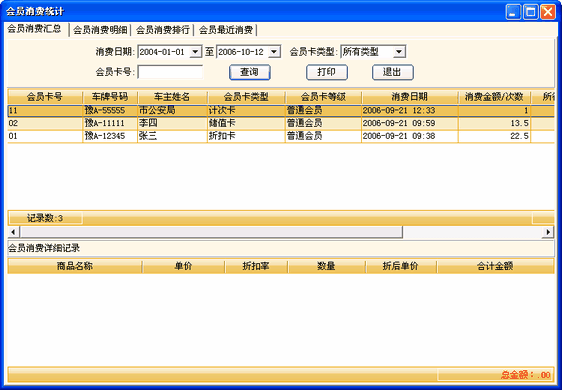Click the 打印 button
The height and width of the screenshot is (390, 562).
327,72
